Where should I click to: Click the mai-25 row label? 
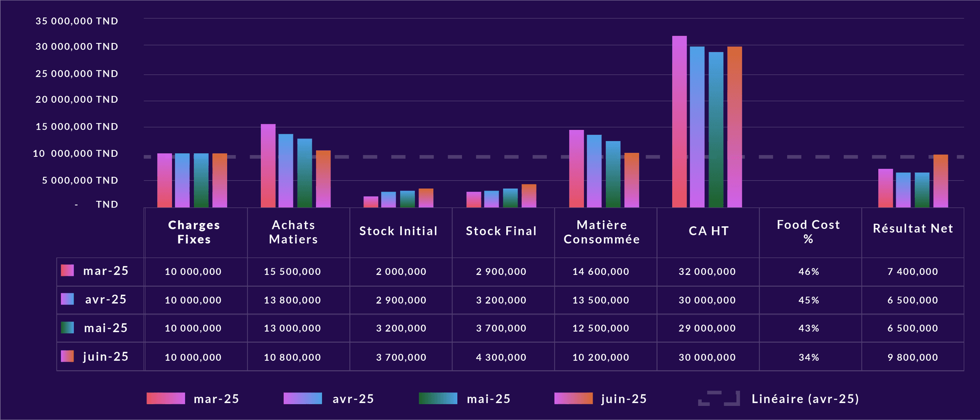coord(106,328)
